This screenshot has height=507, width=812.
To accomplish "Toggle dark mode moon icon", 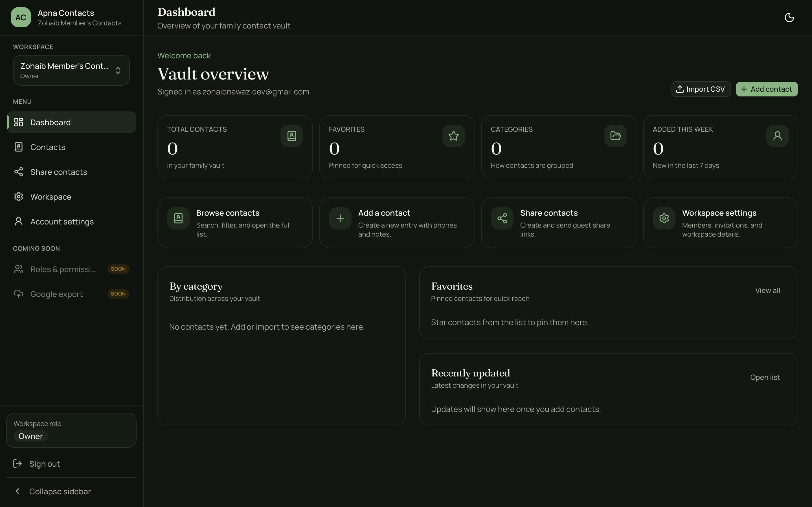I will click(789, 17).
